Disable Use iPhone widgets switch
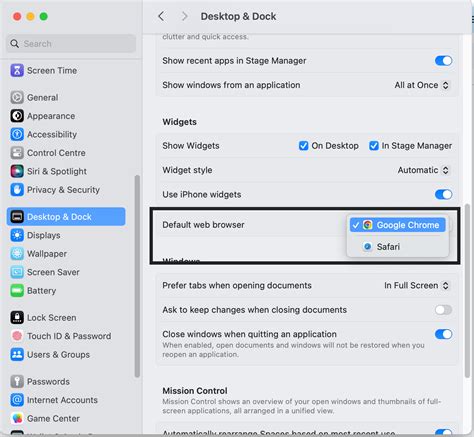The height and width of the screenshot is (437, 474). pos(444,194)
